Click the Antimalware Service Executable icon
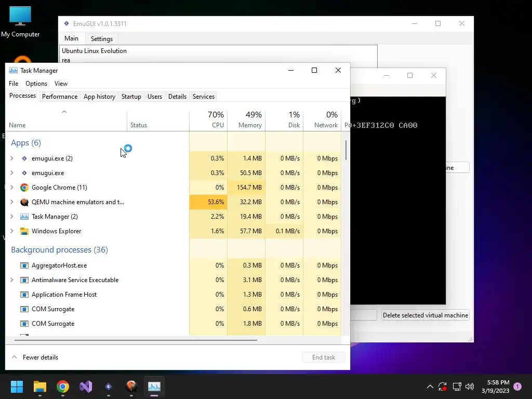 [24, 280]
